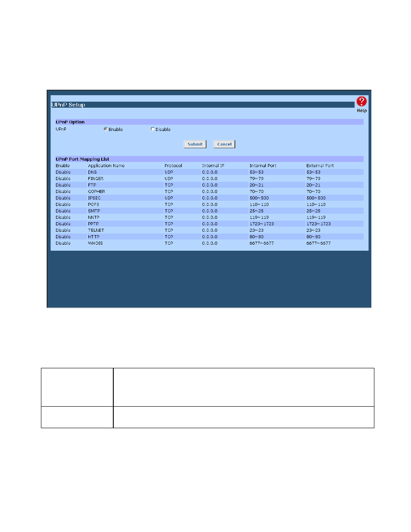The height and width of the screenshot is (532, 411).
Task: Click the UPnP Setup title bar
Action: 203,105
